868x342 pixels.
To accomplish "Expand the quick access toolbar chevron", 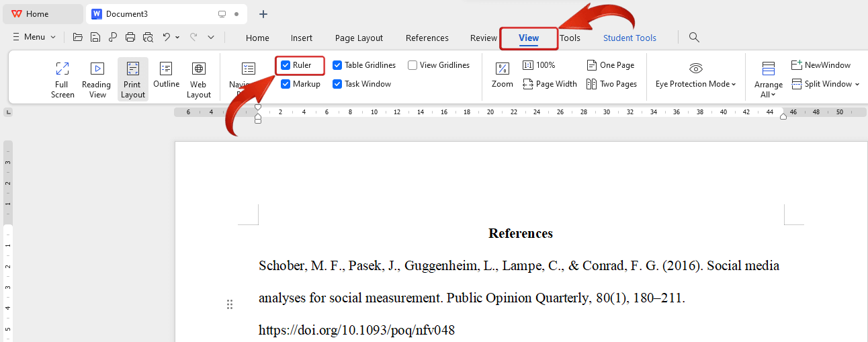I will coord(211,38).
